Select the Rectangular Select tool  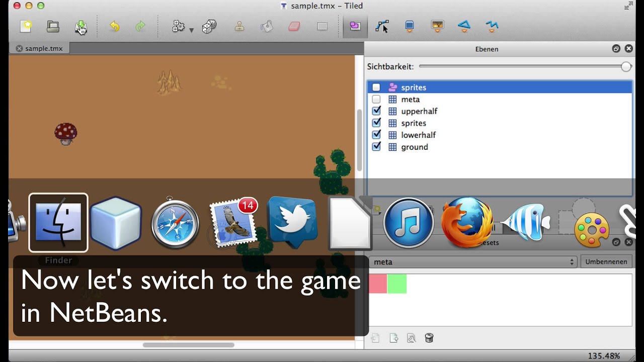coord(322,26)
